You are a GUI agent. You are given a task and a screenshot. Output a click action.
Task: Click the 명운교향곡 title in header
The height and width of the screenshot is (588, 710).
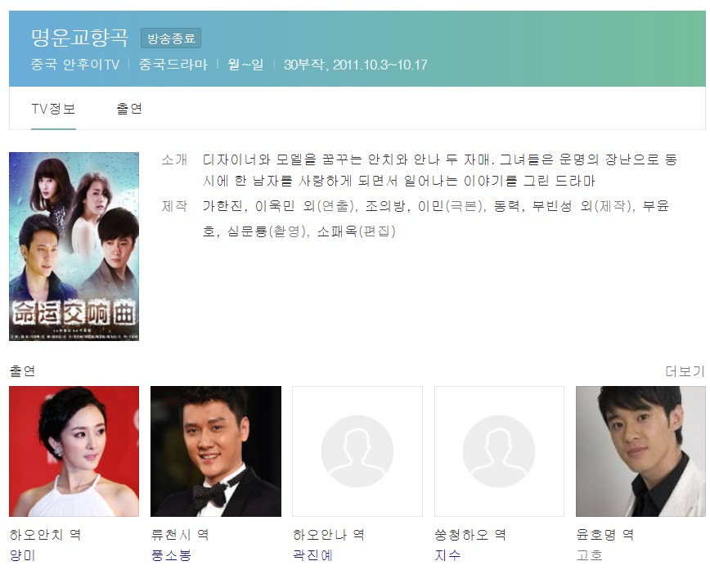pos(80,37)
